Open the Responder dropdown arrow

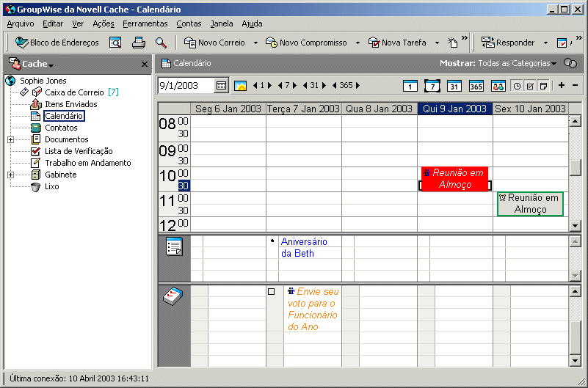pyautogui.click(x=545, y=43)
